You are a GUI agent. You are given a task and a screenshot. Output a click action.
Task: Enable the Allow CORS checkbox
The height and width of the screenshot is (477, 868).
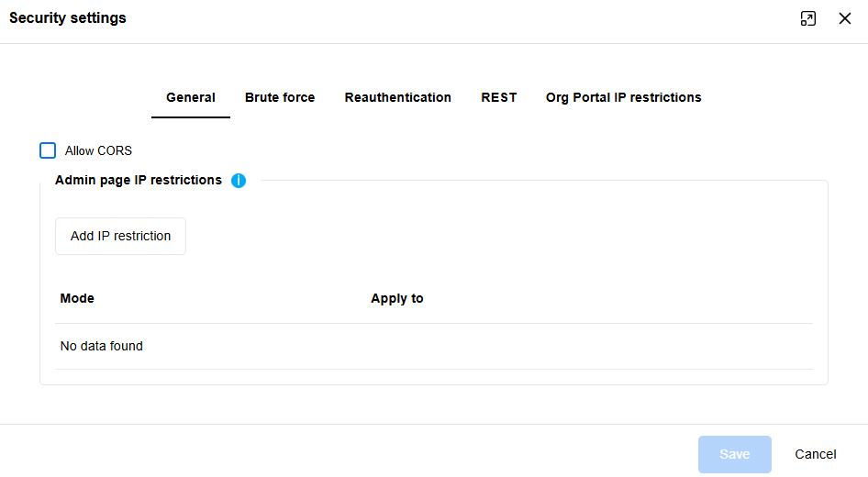48,150
